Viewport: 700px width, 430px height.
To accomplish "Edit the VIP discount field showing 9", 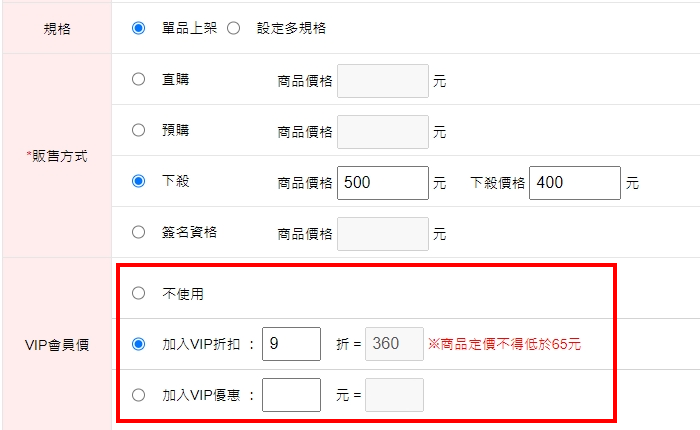I will 291,345.
